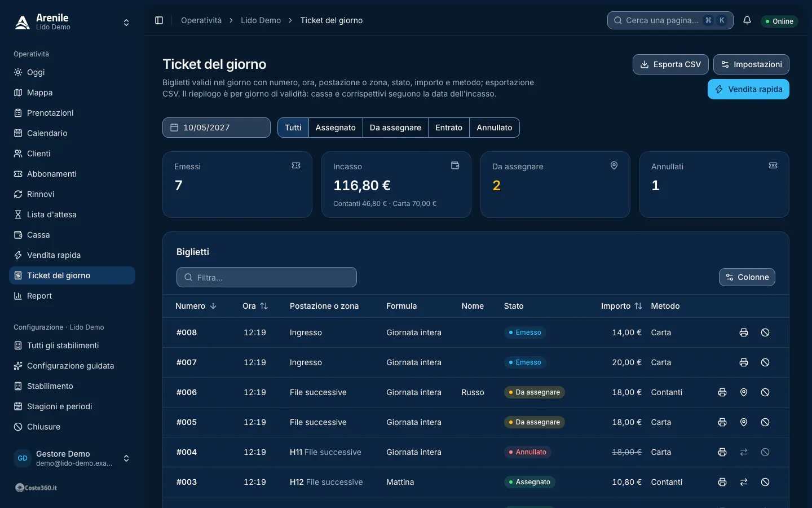Cancel ticket #003
The width and height of the screenshot is (812, 508).
[765, 482]
